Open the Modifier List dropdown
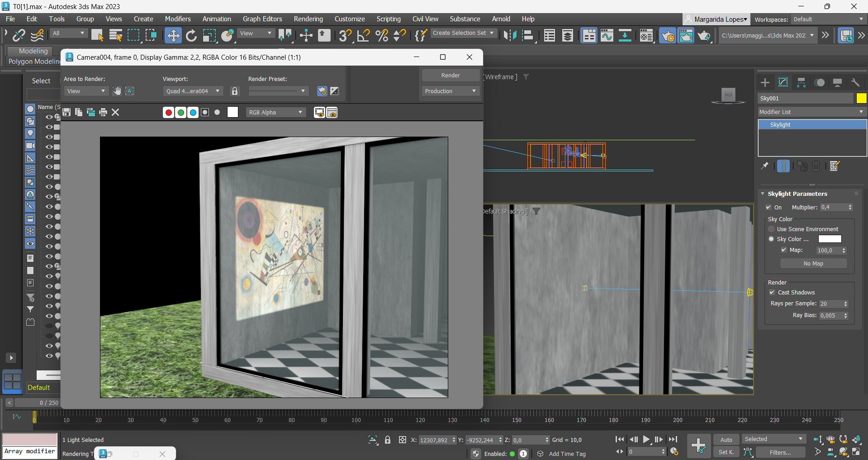 tap(811, 112)
